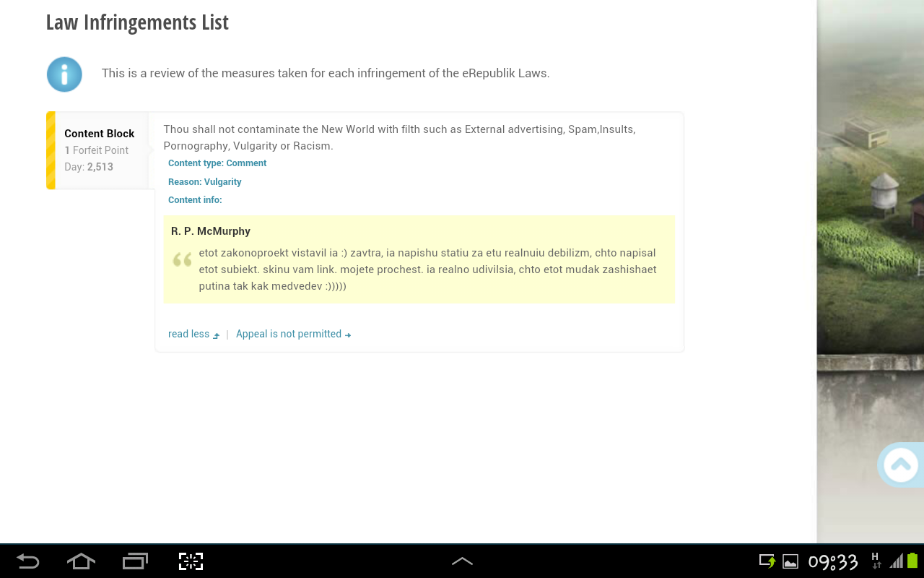This screenshot has height=578, width=924.
Task: Tap the clock in the status bar
Action: 833,561
